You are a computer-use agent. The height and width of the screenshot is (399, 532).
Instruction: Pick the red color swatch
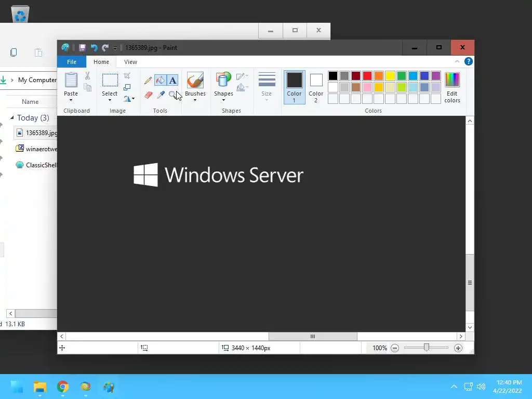367,76
